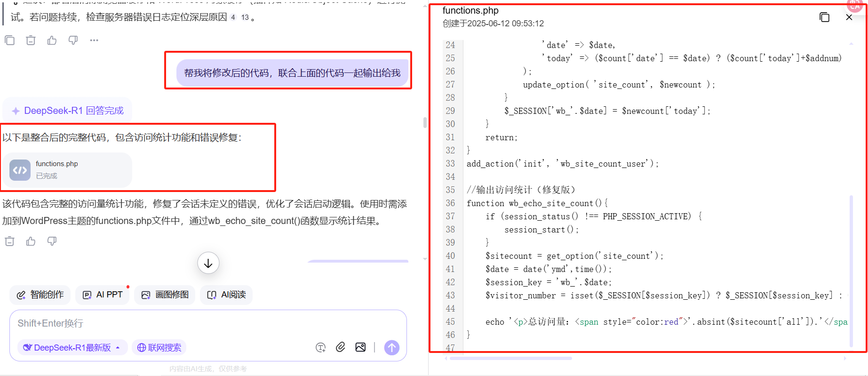Click the image upload icon in input box

coord(360,347)
